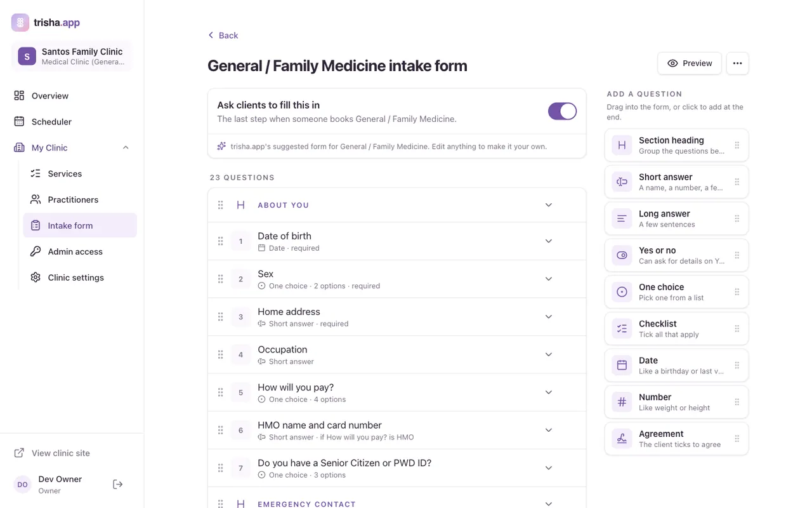Click the drag handle for the Occupation question
Screen dimensions: 812x508
click(221, 354)
